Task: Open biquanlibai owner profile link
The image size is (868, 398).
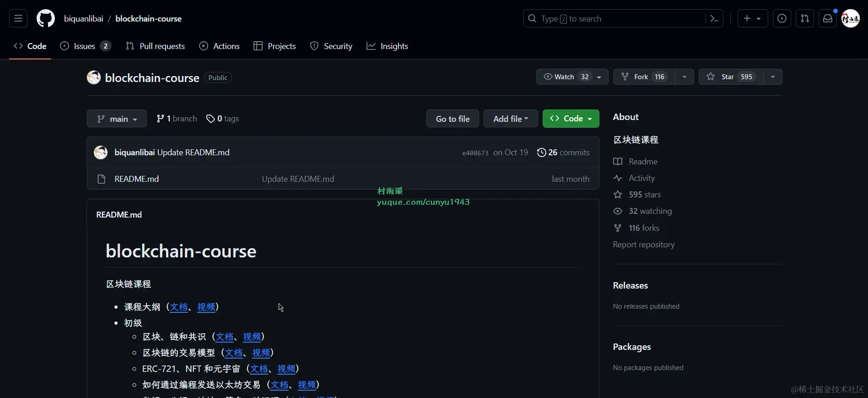Action: (84, 19)
